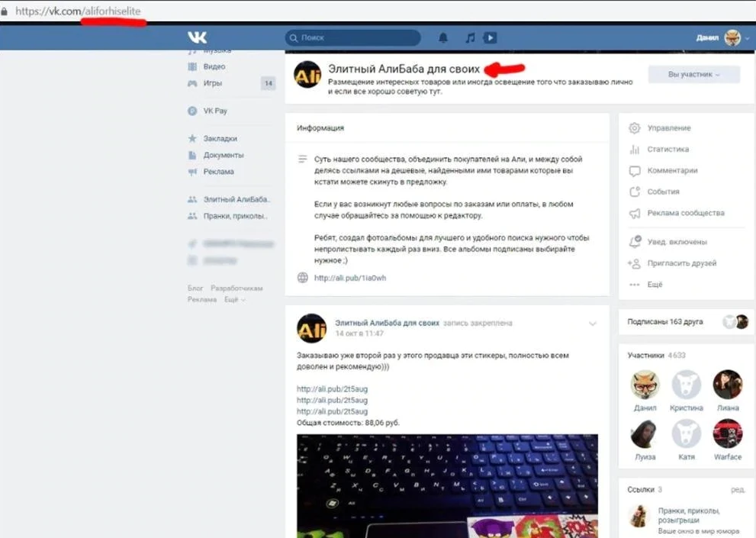Open member Луиза's avatar
This screenshot has width=756, height=538.
[x=645, y=433]
